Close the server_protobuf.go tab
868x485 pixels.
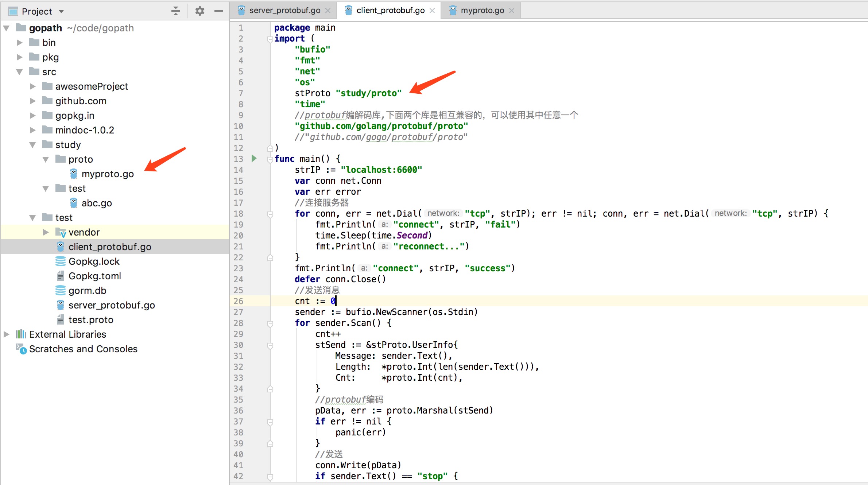point(328,11)
